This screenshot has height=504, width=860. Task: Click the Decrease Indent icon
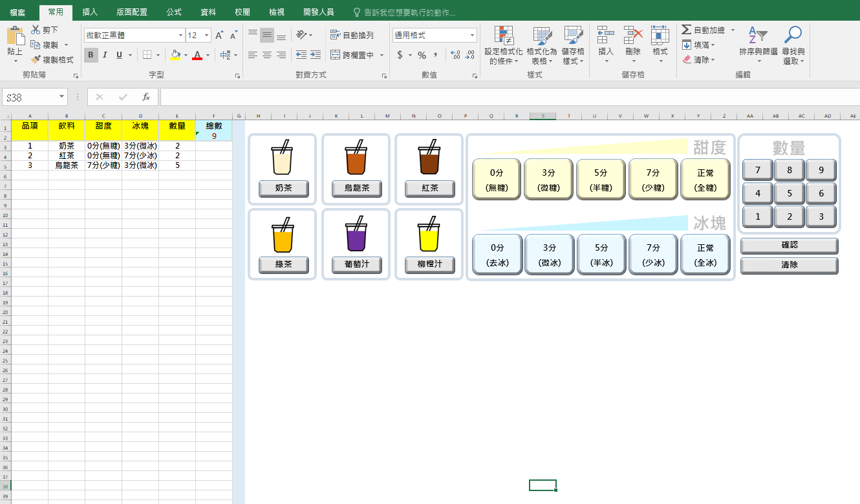[x=301, y=55]
